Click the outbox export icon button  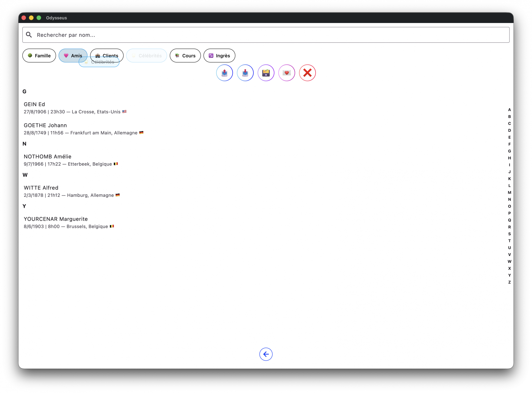point(224,73)
